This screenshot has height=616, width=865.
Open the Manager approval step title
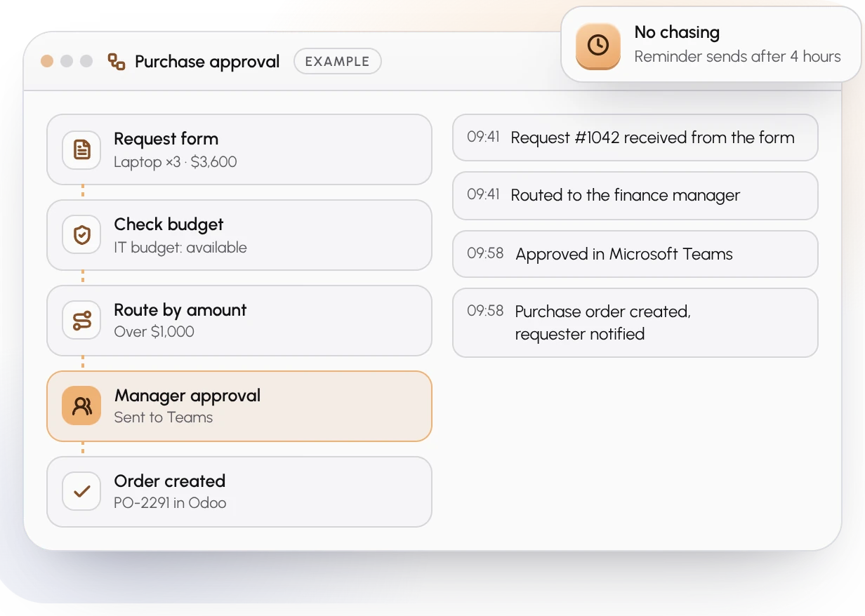[x=187, y=396]
